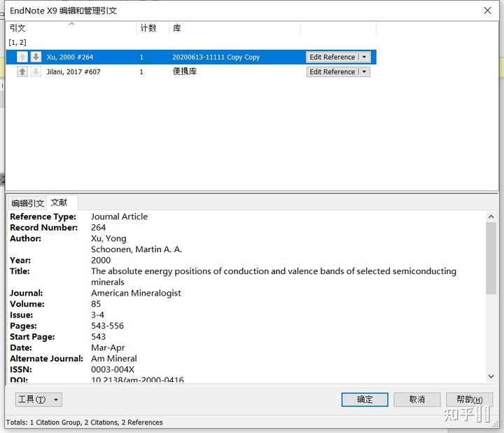Sort by the 计数 column header
The height and width of the screenshot is (433, 504).
click(153, 28)
